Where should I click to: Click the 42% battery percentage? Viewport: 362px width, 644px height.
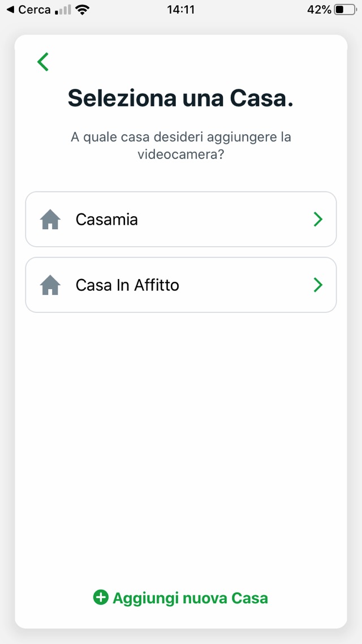tap(319, 10)
